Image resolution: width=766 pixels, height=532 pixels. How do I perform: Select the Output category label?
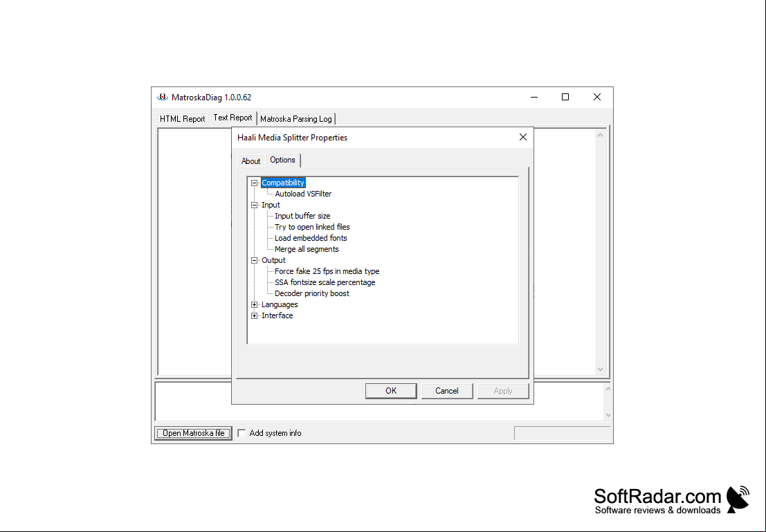tap(273, 260)
